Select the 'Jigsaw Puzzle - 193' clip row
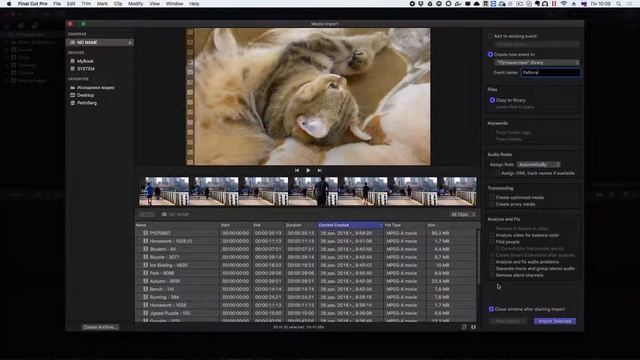This screenshot has height=360, width=640. click(x=305, y=313)
